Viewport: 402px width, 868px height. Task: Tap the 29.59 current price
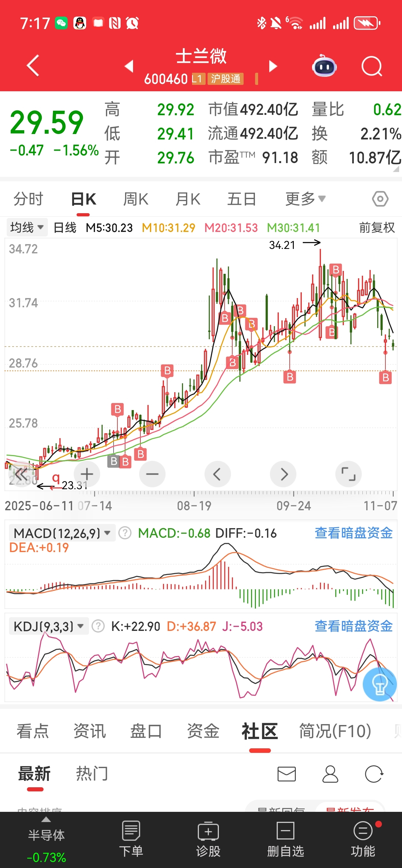pyautogui.click(x=47, y=123)
